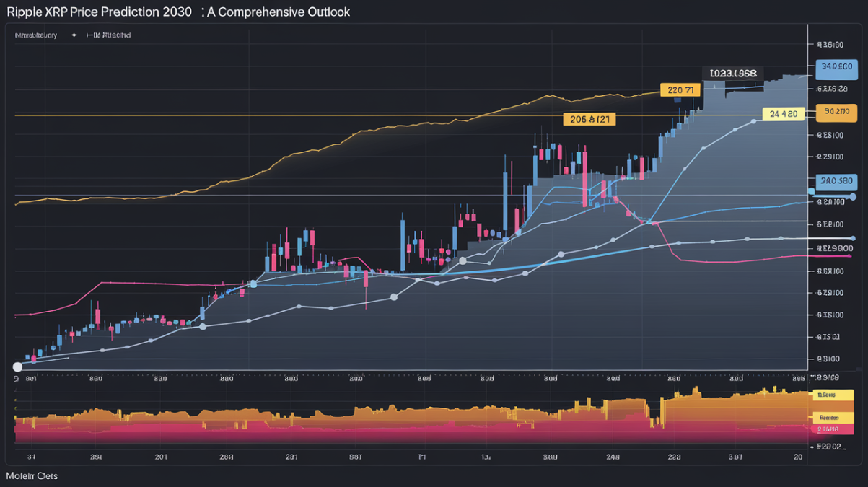
Task: Click the diamond marker icon in the legend
Action: point(74,35)
